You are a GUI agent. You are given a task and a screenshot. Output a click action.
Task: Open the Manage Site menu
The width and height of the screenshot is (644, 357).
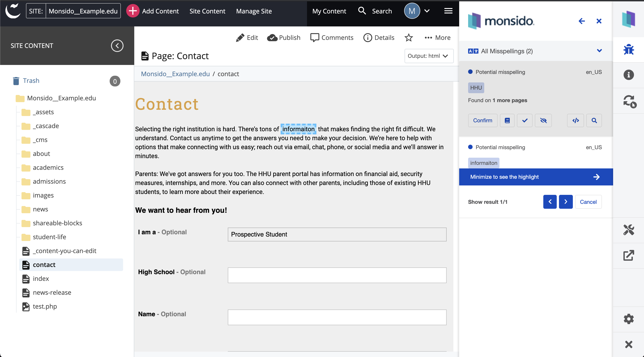[254, 11]
